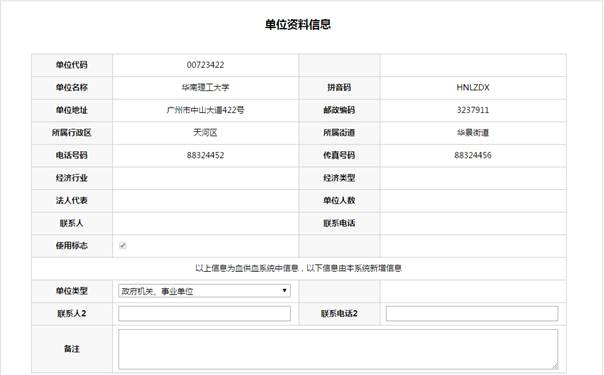Screen dimensions: 604x375
Task: Select the district value 天河区
Action: pos(205,133)
